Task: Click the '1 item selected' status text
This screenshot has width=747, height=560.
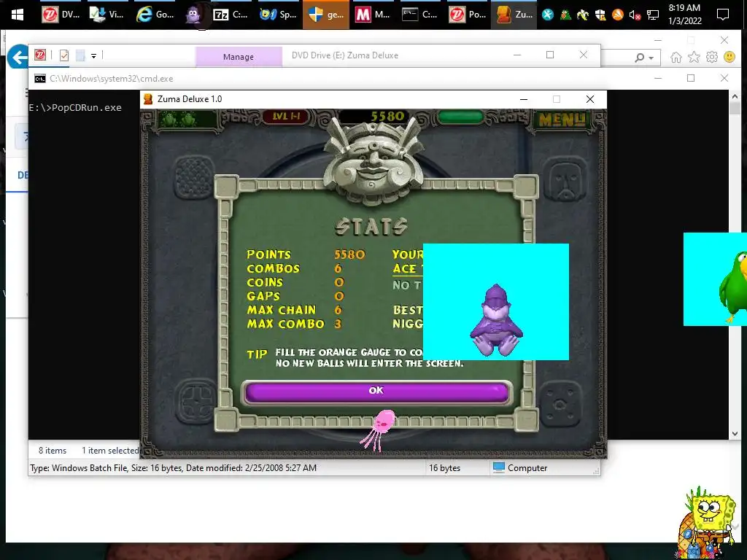Action: [110, 451]
